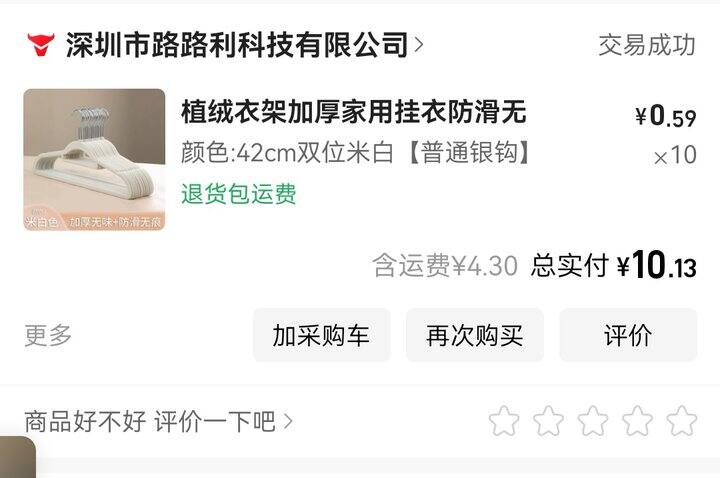Viewport: 720px width, 478px height.
Task: Click the 再次购买 button
Action: point(475,335)
